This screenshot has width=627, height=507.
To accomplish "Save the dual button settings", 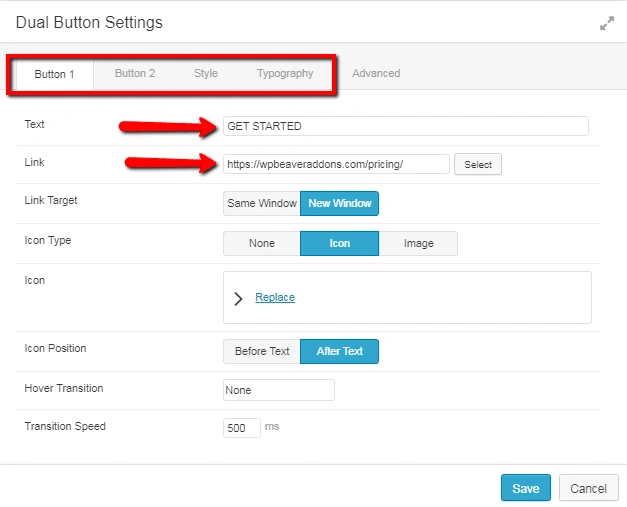I will coord(525,488).
